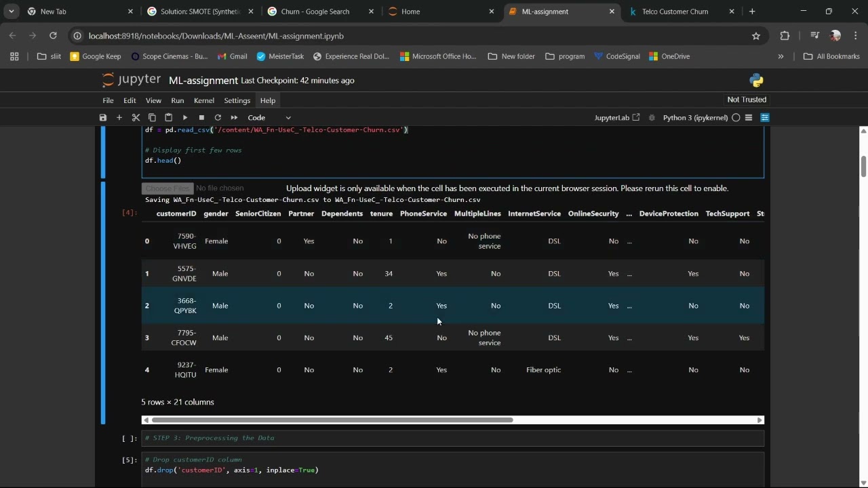Expand the hidden bookmarks chevron
The image size is (868, 488).
[x=781, y=56]
